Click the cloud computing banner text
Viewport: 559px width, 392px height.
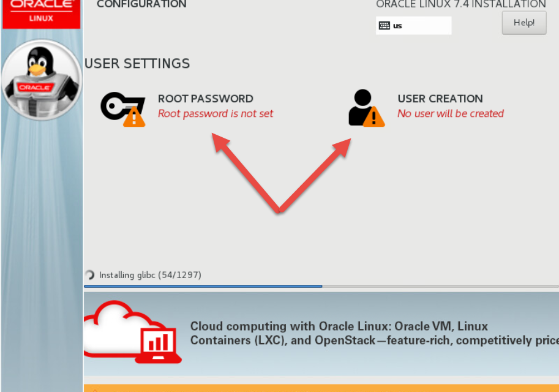(x=374, y=333)
